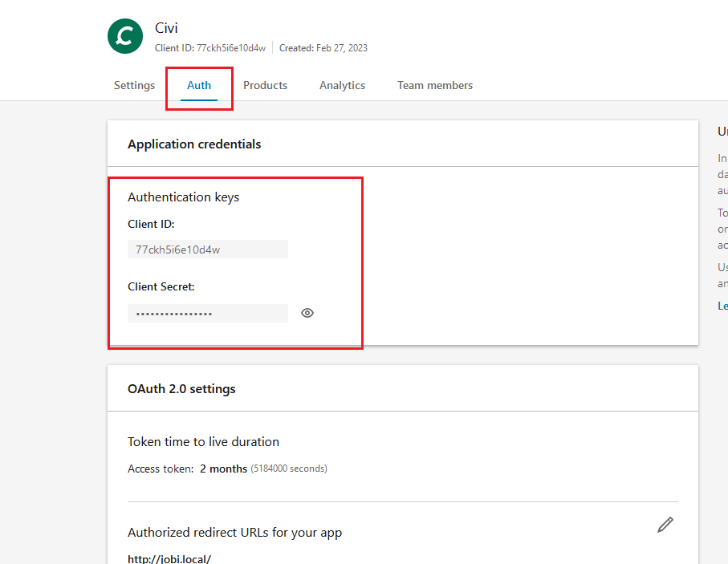Click the green Civi app logo
This screenshot has width=728, height=564.
[x=124, y=36]
